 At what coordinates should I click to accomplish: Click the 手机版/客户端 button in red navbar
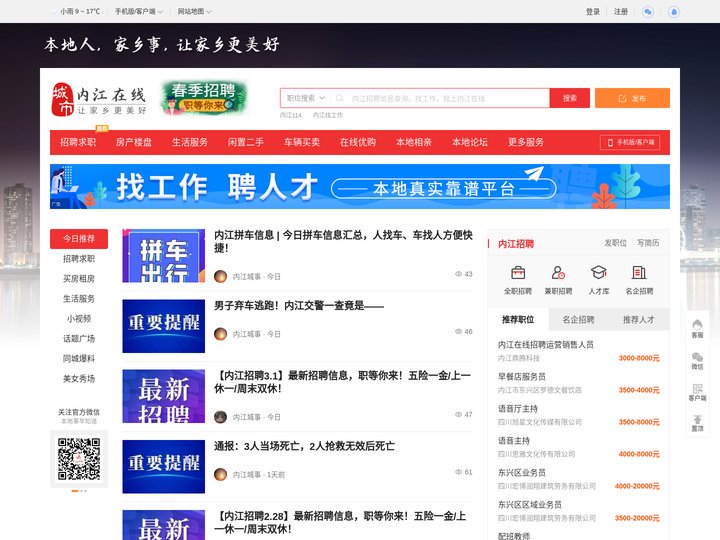pos(630,142)
